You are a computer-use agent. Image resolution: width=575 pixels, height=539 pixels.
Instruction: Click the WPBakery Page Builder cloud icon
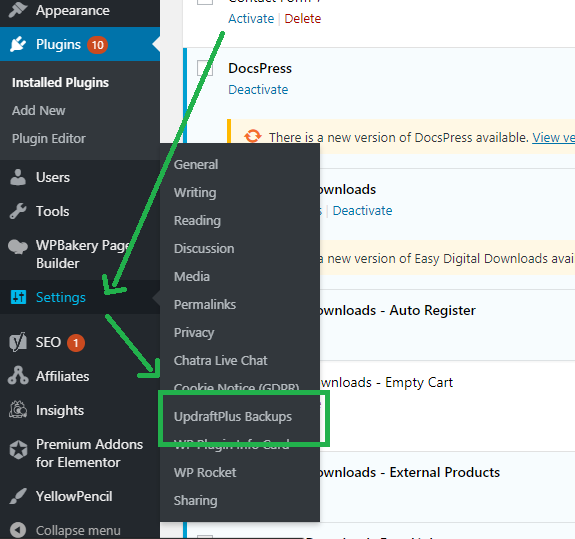coord(18,246)
